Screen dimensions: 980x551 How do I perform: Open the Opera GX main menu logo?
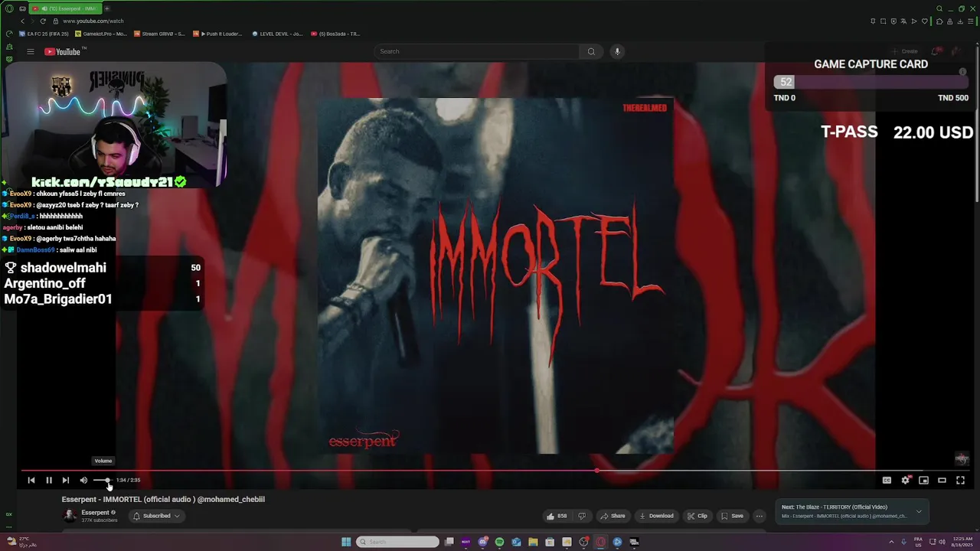pyautogui.click(x=9, y=8)
